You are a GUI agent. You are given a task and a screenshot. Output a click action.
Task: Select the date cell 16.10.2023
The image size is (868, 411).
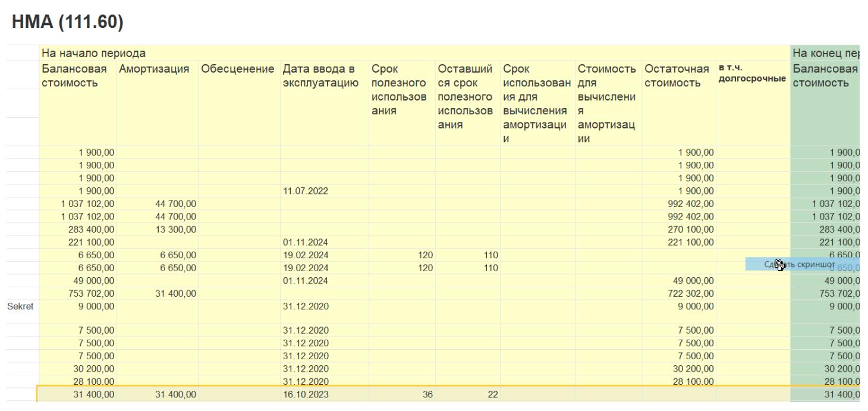(x=304, y=394)
